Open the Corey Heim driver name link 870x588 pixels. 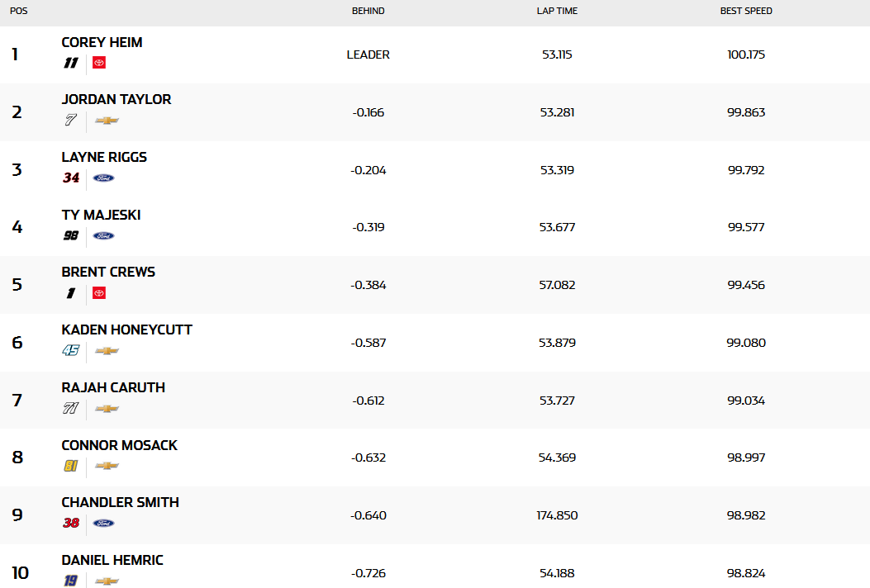coord(102,42)
